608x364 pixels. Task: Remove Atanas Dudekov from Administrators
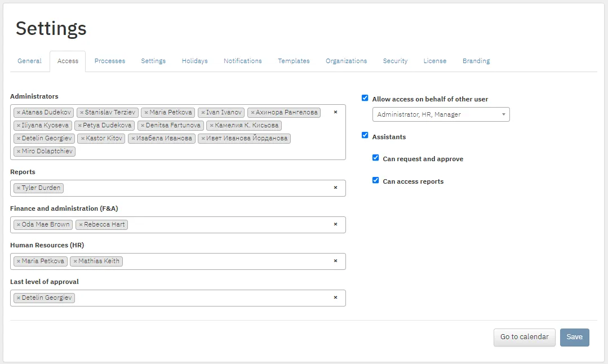(18, 113)
